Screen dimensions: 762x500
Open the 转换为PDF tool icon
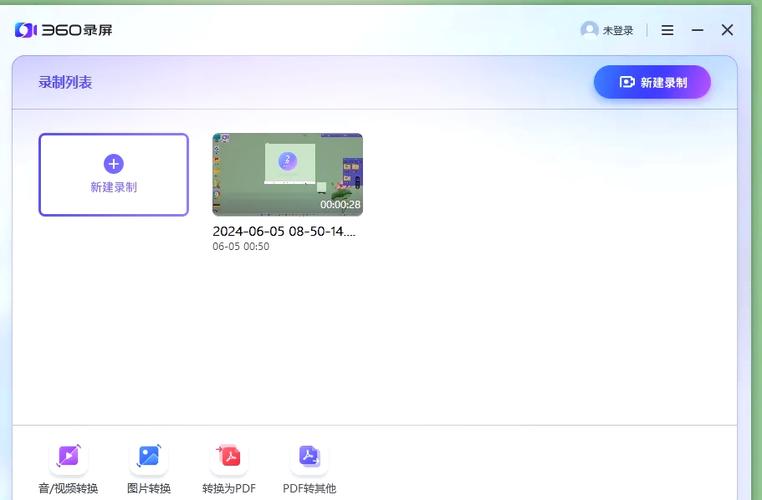click(x=229, y=456)
